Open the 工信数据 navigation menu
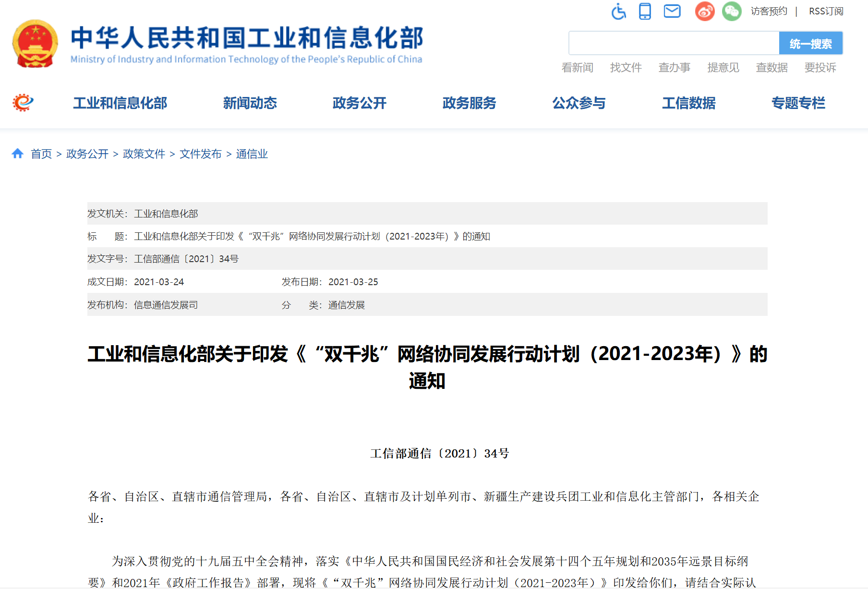Viewport: 868px width, 590px height. (688, 103)
